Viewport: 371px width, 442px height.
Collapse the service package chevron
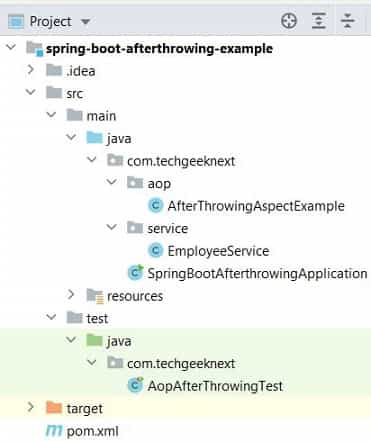point(111,227)
